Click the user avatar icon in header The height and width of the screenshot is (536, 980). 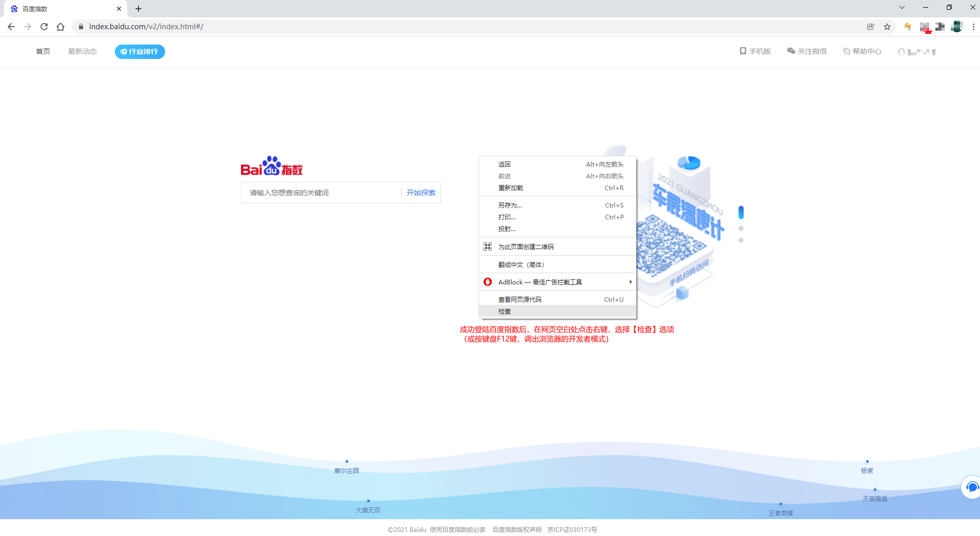pyautogui.click(x=902, y=51)
